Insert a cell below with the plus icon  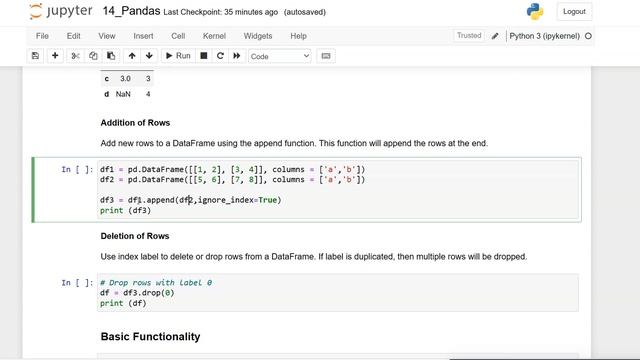[55, 56]
